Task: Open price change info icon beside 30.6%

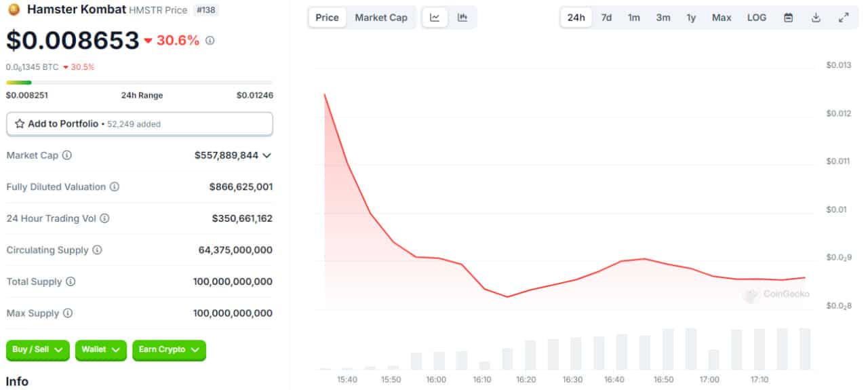Action: [x=210, y=41]
